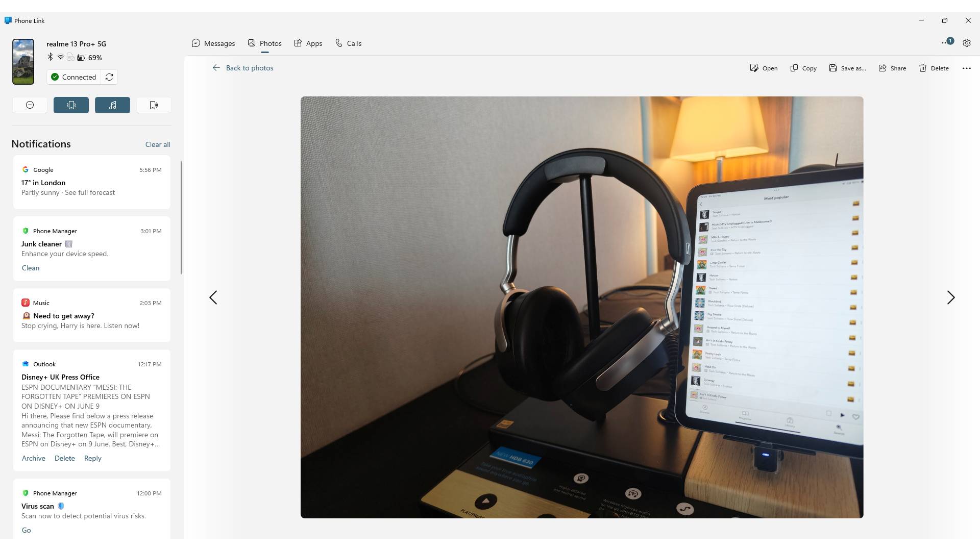Refresh the phone connection
Image resolution: width=980 pixels, height=551 pixels.
point(109,77)
